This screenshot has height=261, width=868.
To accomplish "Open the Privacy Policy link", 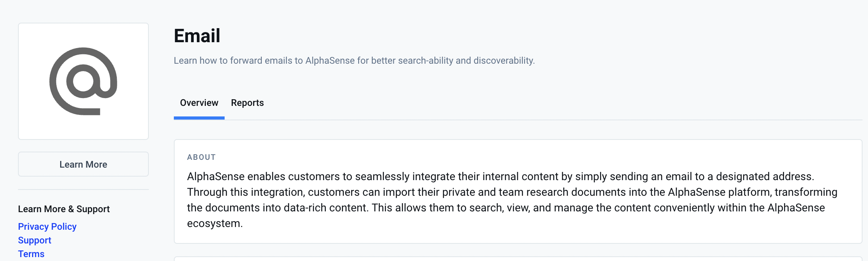I will coord(47,227).
